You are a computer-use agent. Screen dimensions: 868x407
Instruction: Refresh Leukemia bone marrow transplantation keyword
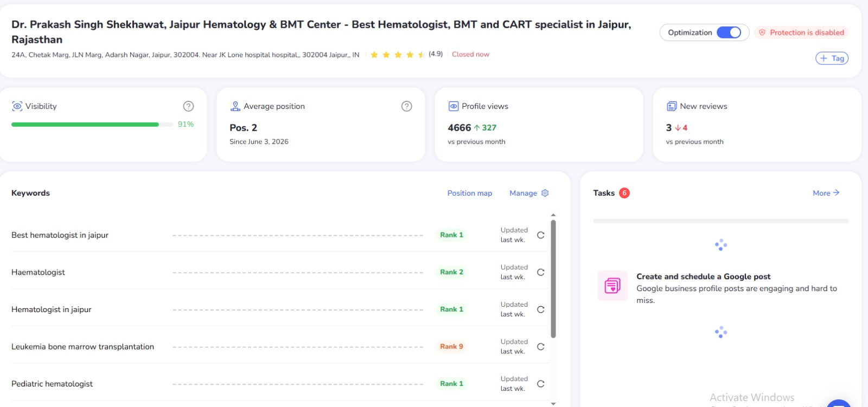coord(540,347)
